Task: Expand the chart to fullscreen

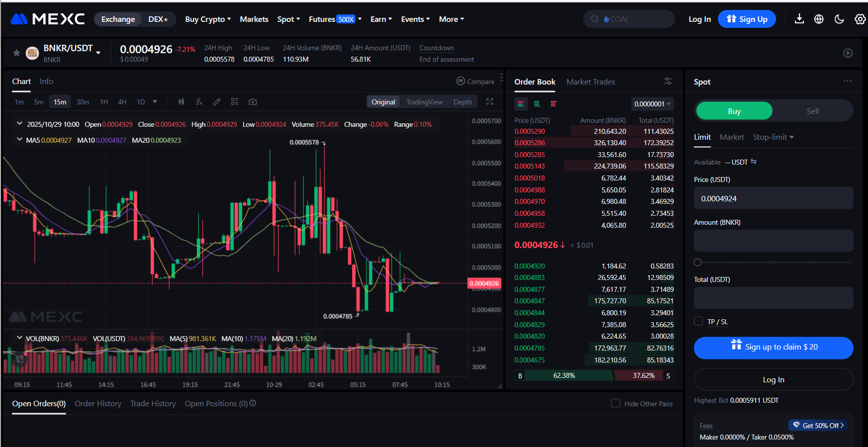Action: (x=490, y=101)
